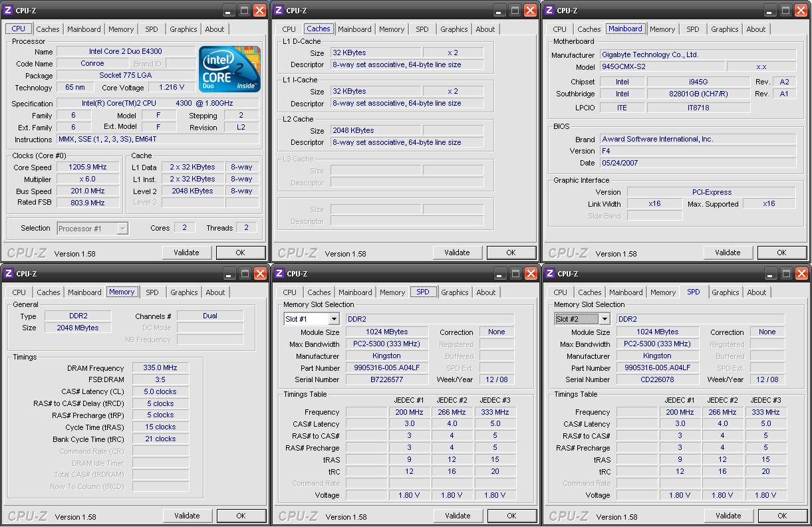The image size is (812, 527).
Task: Click the CPU-Z title icon in cache info window
Action: [279, 10]
